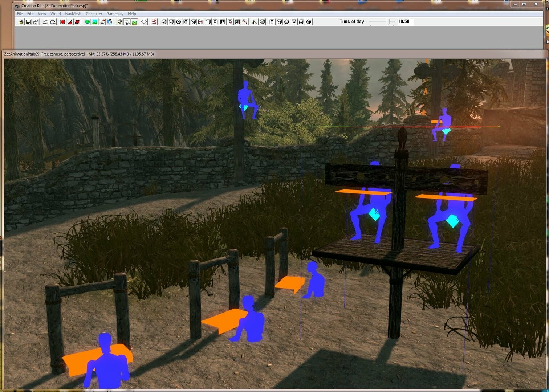Viewport: 549px width, 392px height.
Task: Open the File menu
Action: point(20,14)
